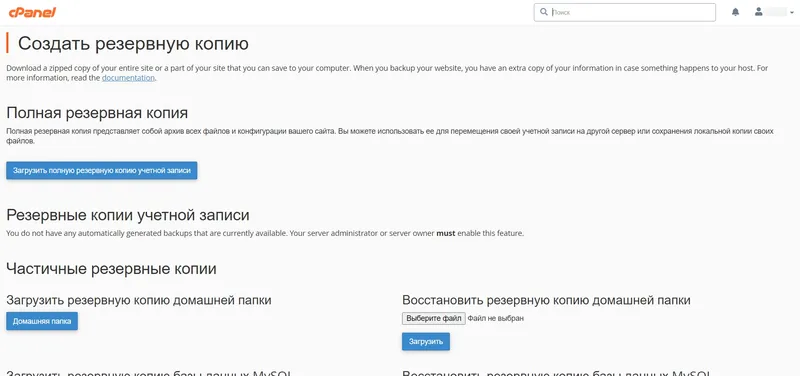Open the user account icon menu
The width and height of the screenshot is (800, 376).
pyautogui.click(x=759, y=12)
